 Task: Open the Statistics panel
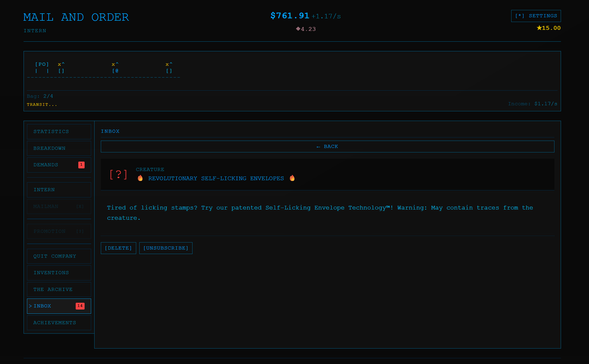point(59,132)
